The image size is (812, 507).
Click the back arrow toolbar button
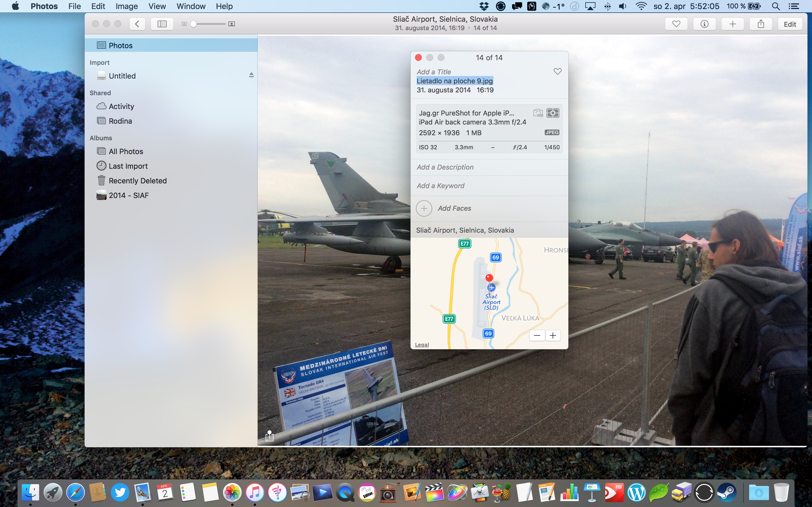[x=137, y=24]
